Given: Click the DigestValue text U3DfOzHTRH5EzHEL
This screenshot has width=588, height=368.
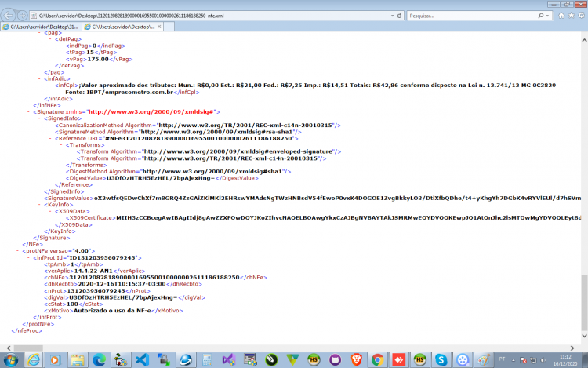Looking at the screenshot, I should [161, 178].
